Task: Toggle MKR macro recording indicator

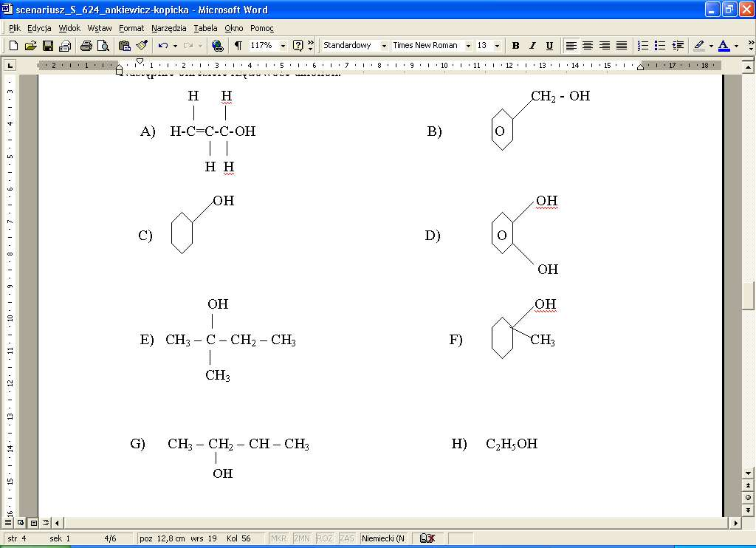Action: coord(278,538)
